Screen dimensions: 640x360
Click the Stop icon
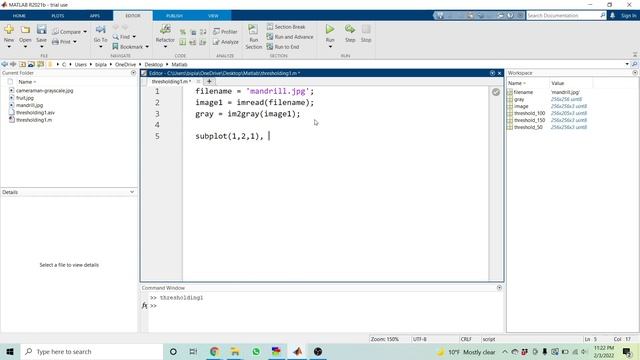pos(366,29)
